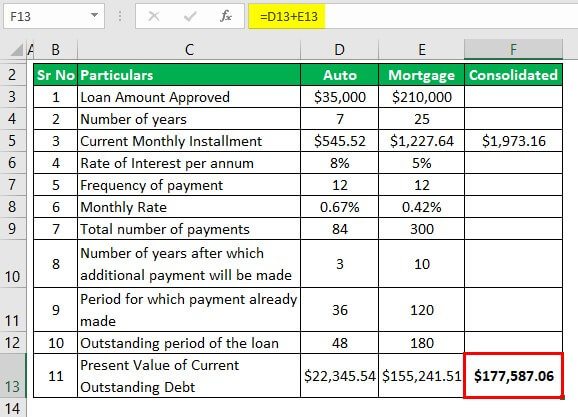Select row 13 header

pos(13,376)
